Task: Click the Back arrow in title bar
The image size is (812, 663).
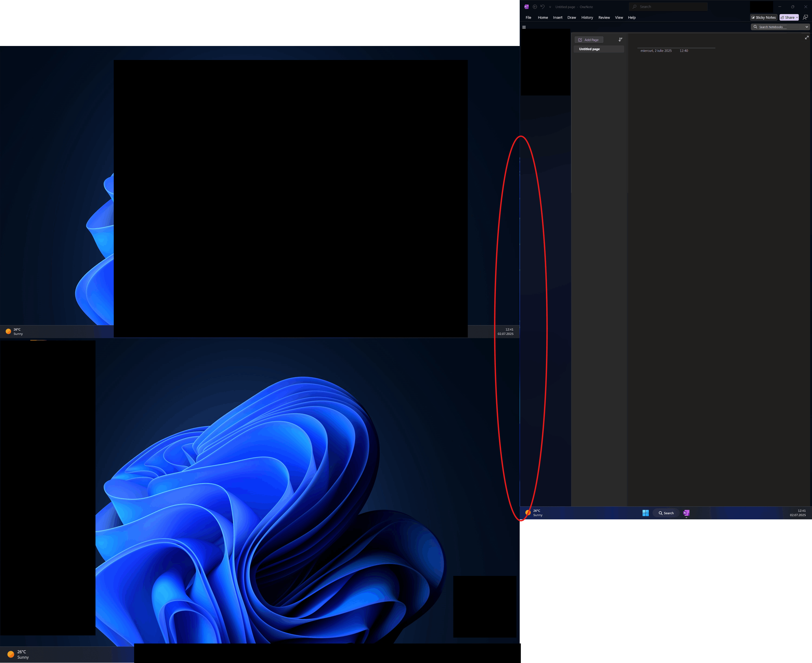Action: pos(535,7)
